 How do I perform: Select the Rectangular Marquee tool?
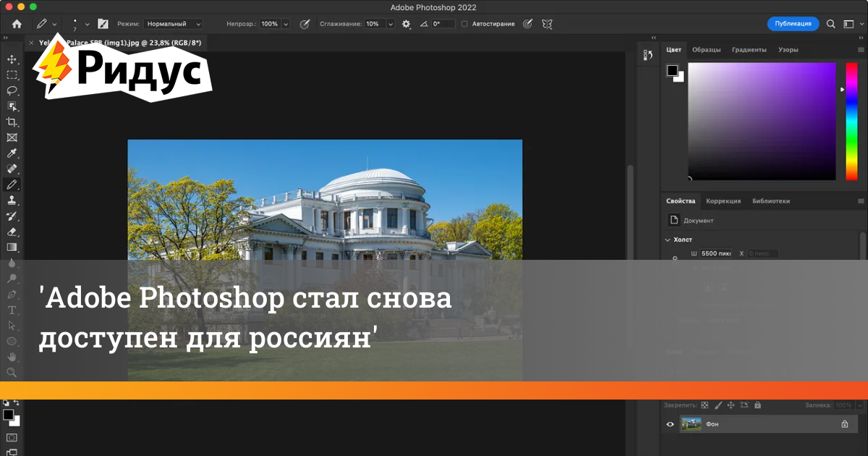[x=12, y=75]
